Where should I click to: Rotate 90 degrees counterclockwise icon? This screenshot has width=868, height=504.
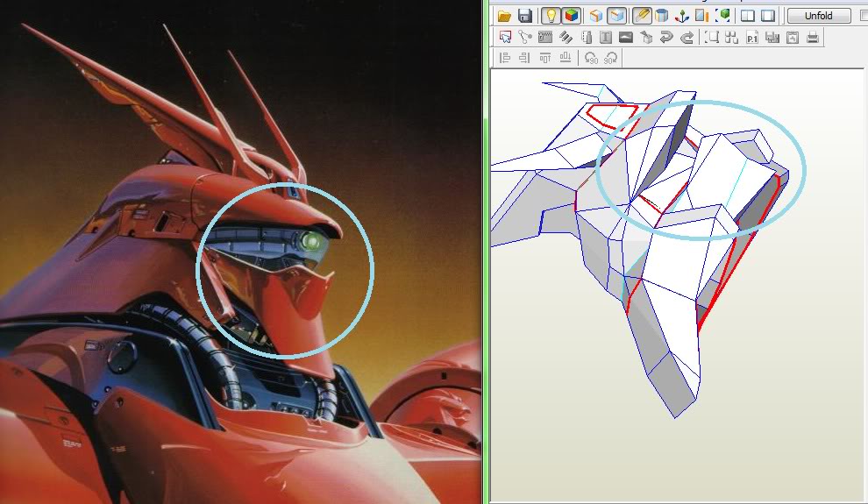pos(591,58)
